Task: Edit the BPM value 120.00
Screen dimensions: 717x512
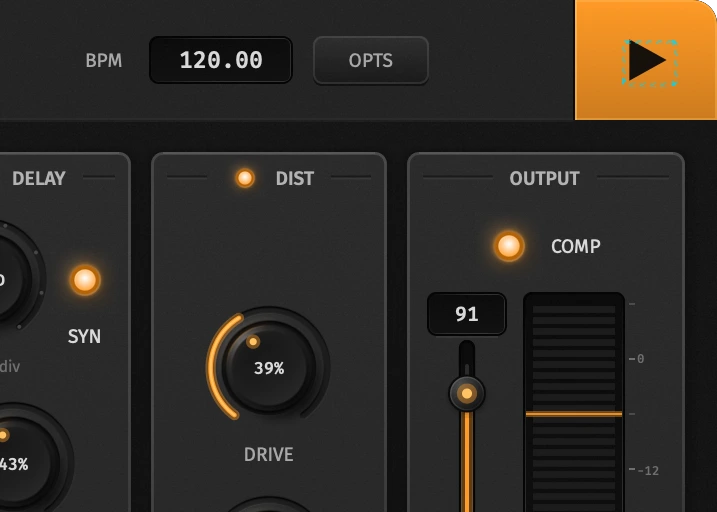Action: point(221,60)
